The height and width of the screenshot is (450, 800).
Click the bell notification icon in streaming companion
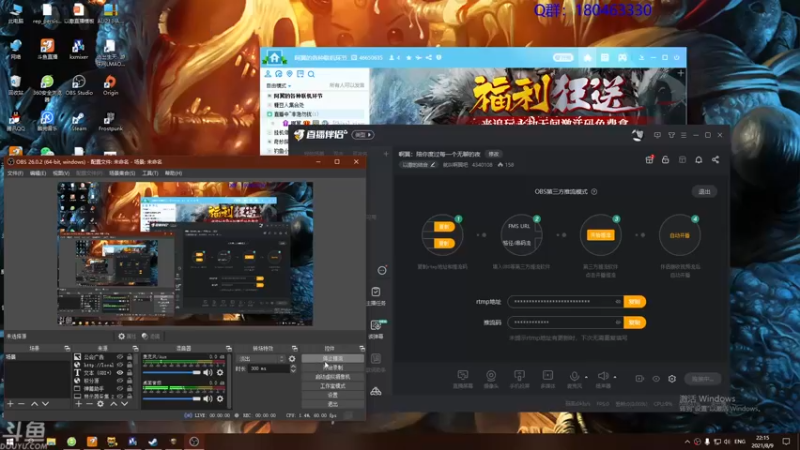point(698,160)
